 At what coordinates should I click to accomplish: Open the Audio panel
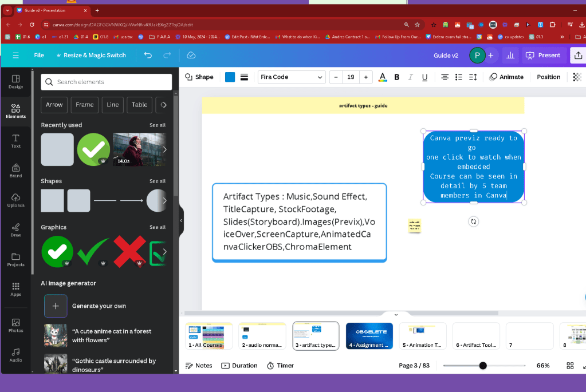(15, 355)
